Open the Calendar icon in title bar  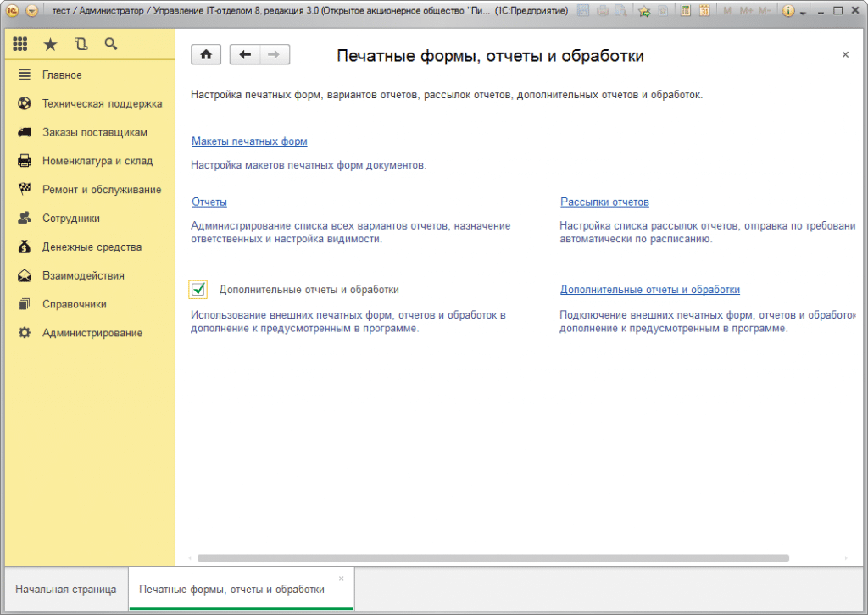704,10
